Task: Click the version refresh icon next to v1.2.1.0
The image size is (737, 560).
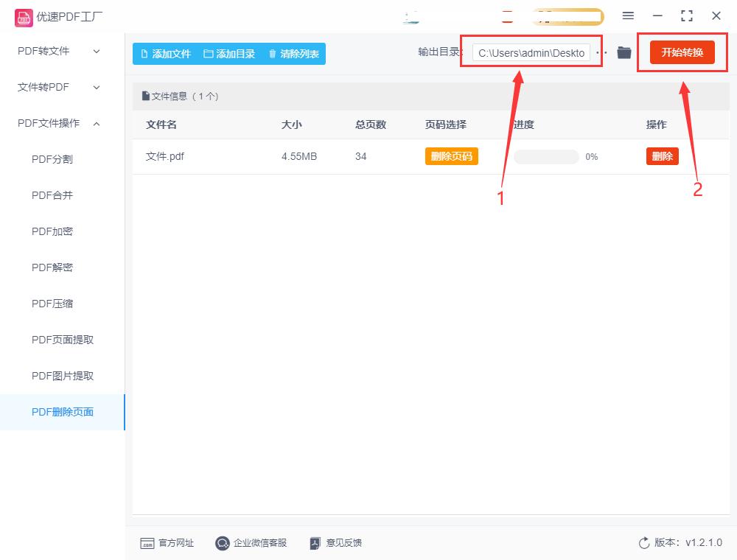Action: pos(643,542)
